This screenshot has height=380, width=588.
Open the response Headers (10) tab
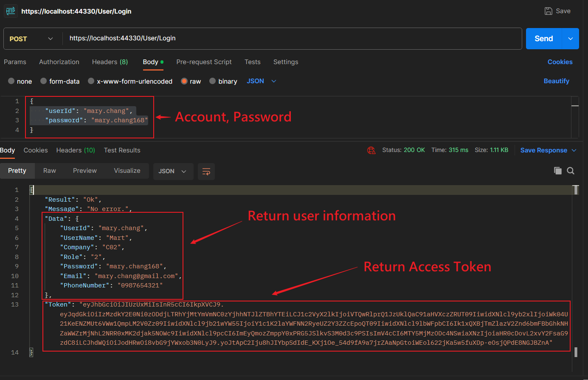75,150
